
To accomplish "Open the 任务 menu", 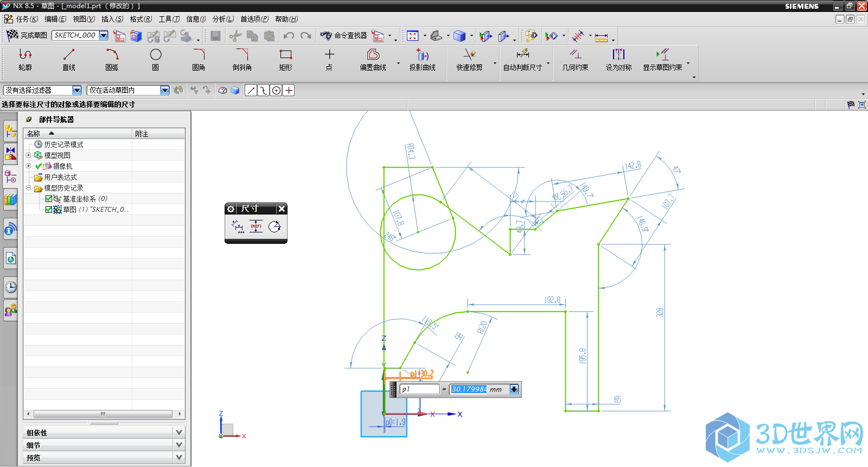I will [27, 19].
